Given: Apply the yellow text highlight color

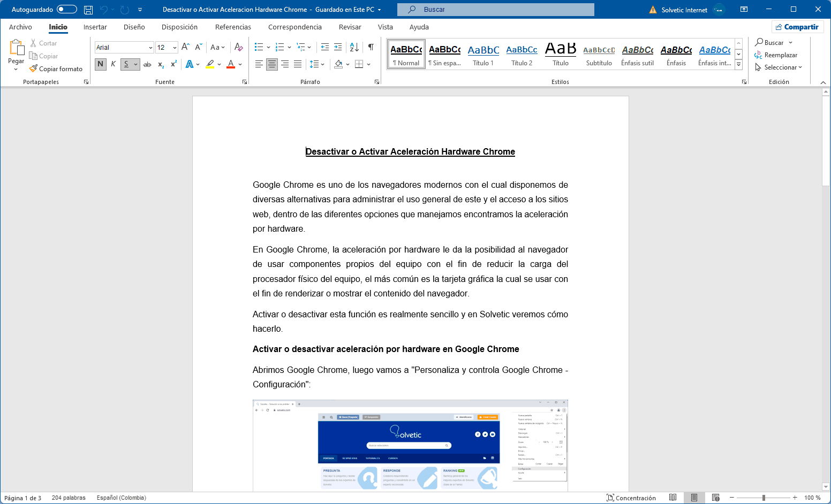Looking at the screenshot, I should click(210, 64).
